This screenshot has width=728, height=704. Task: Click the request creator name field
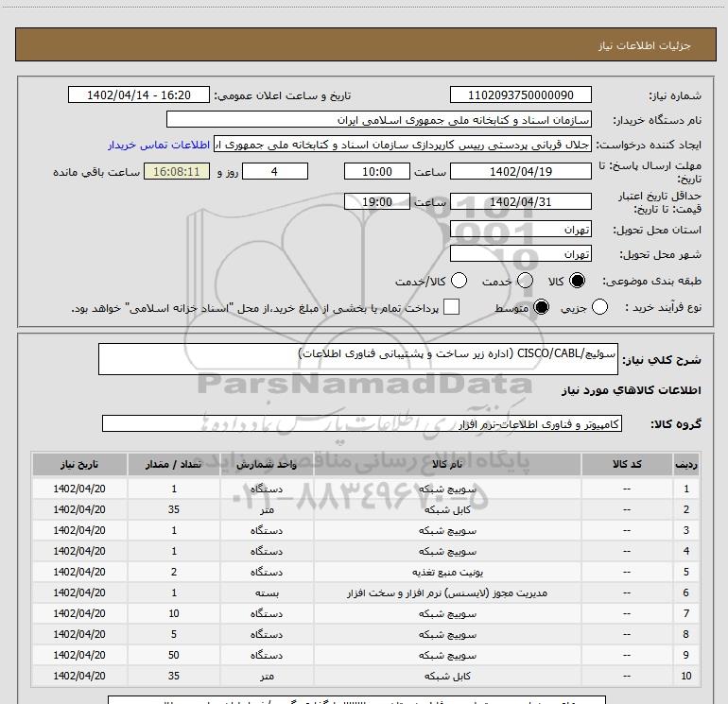pos(403,144)
